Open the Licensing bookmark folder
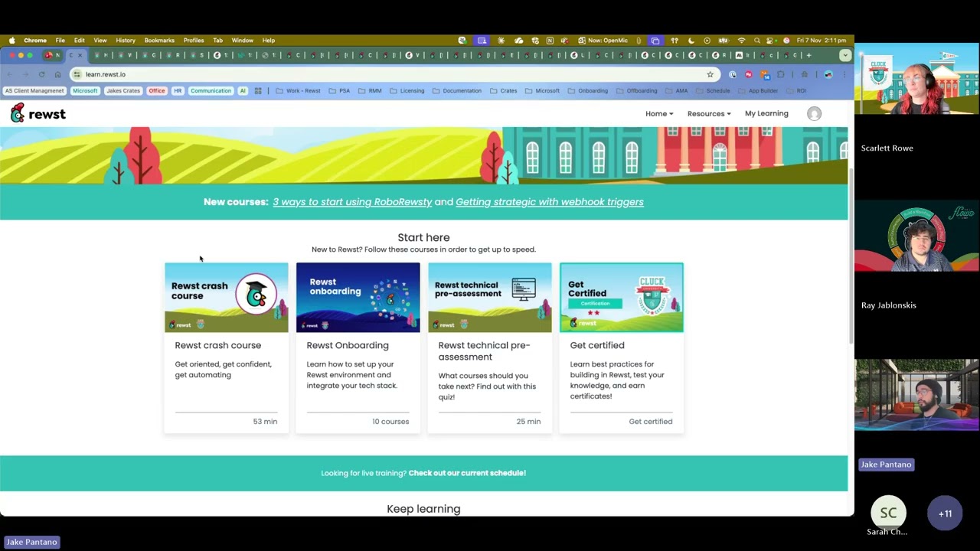This screenshot has width=980, height=551. click(x=407, y=90)
